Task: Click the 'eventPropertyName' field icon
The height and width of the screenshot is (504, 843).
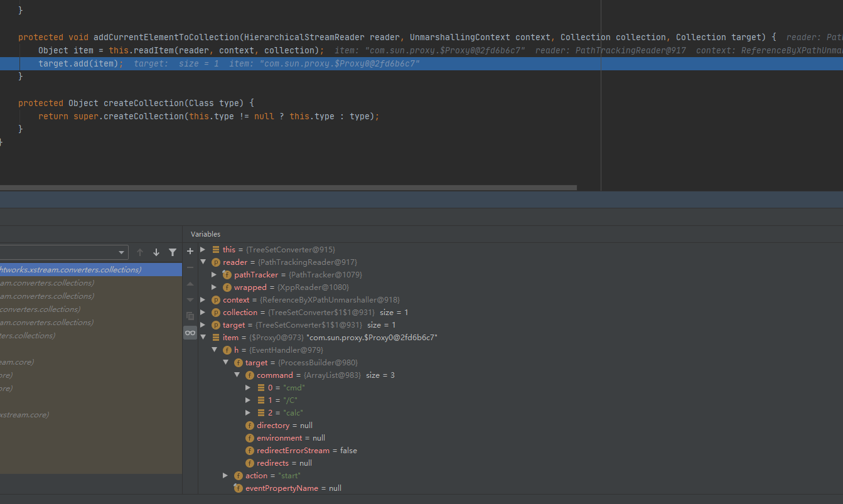Action: pos(239,488)
